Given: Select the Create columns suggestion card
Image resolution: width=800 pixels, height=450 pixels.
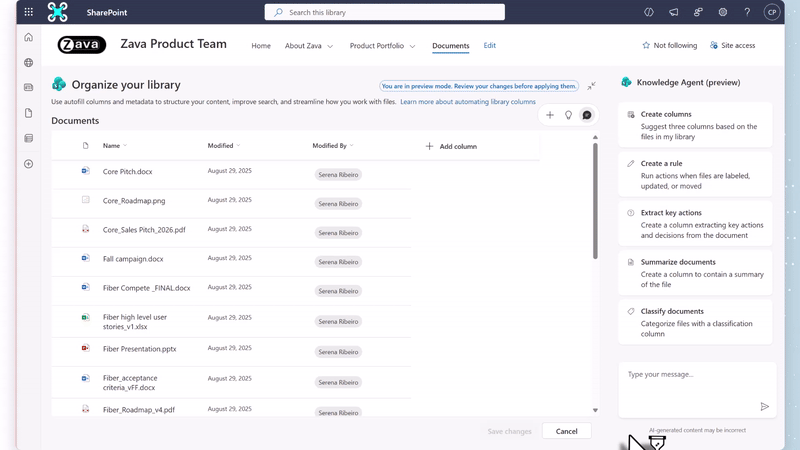Looking at the screenshot, I should click(x=695, y=125).
